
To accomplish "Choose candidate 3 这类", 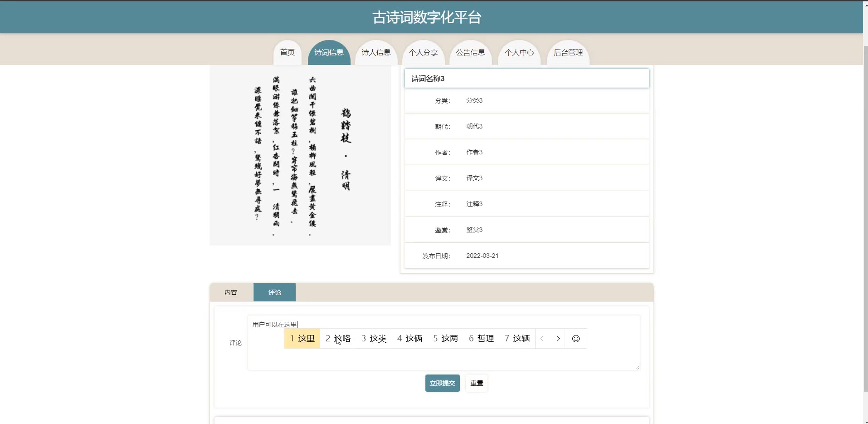I will tap(374, 339).
